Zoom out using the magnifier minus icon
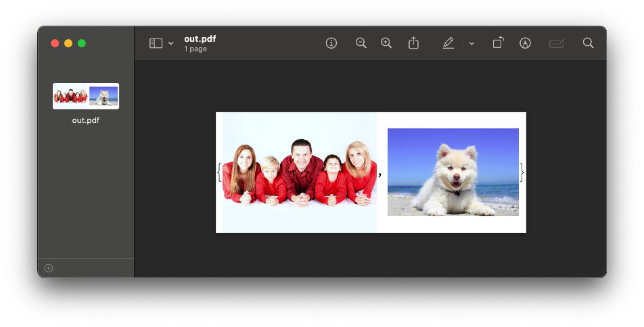The image size is (644, 327). 361,43
